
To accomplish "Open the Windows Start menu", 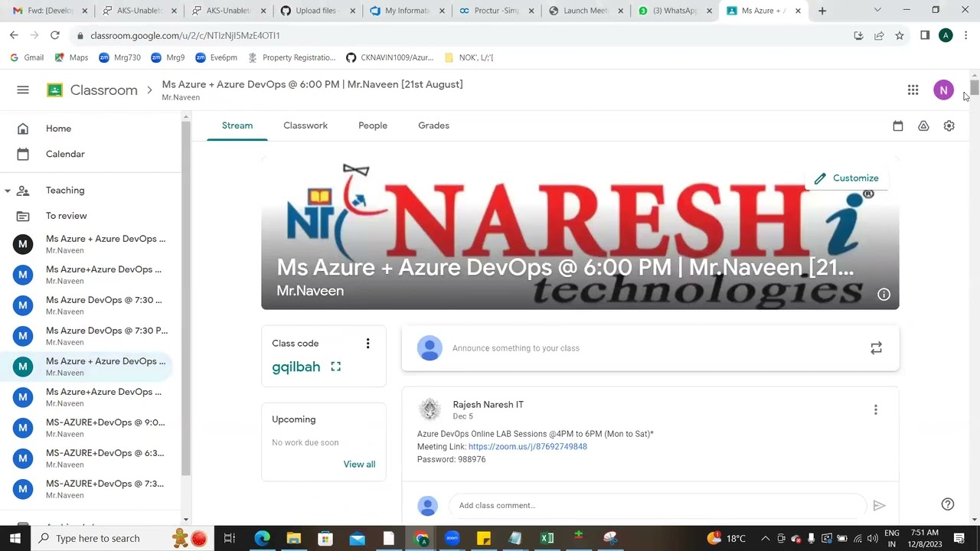I will 15,538.
